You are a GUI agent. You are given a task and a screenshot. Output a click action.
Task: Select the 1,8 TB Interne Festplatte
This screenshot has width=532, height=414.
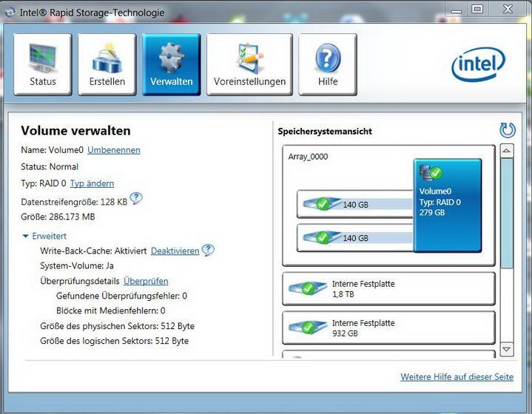pyautogui.click(x=388, y=288)
